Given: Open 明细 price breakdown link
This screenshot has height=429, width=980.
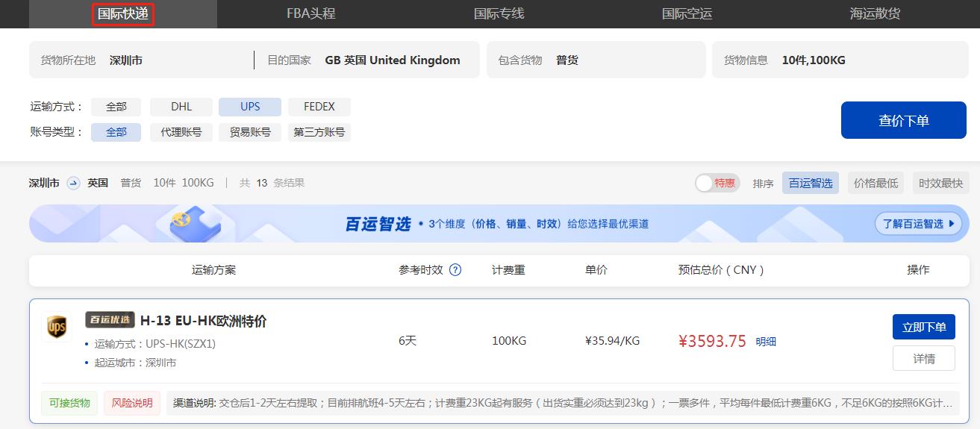Looking at the screenshot, I should click(x=766, y=342).
